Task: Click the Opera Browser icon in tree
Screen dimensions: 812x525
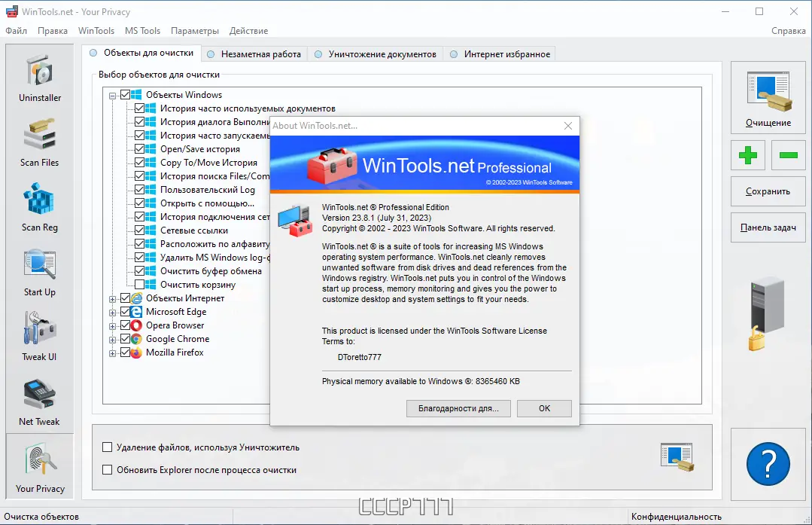Action: (x=136, y=325)
